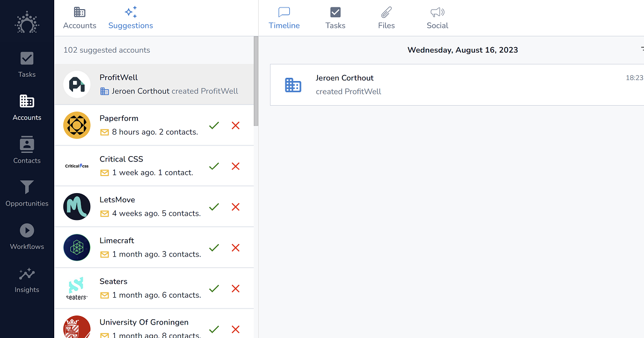Switch to the Accounts list tab

[x=79, y=18]
